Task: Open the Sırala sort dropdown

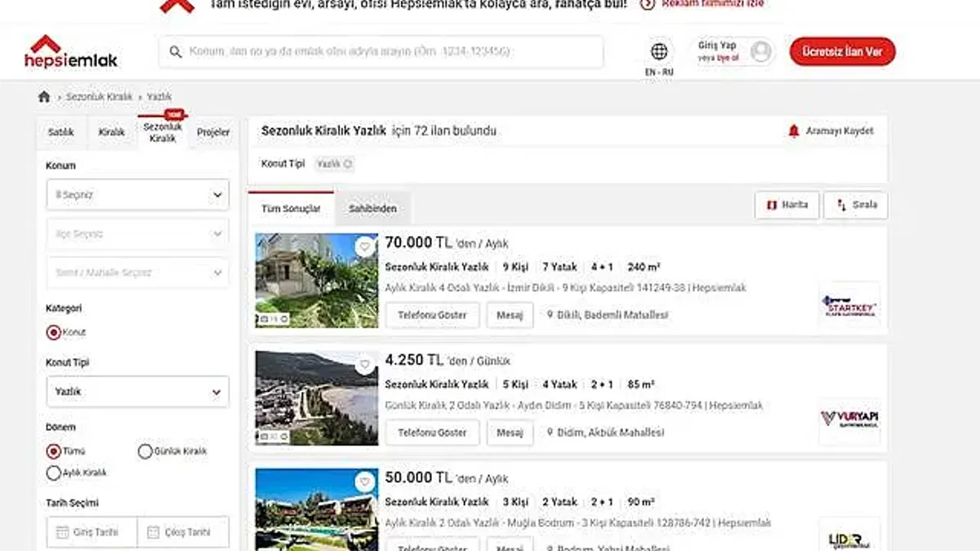Action: [x=855, y=205]
